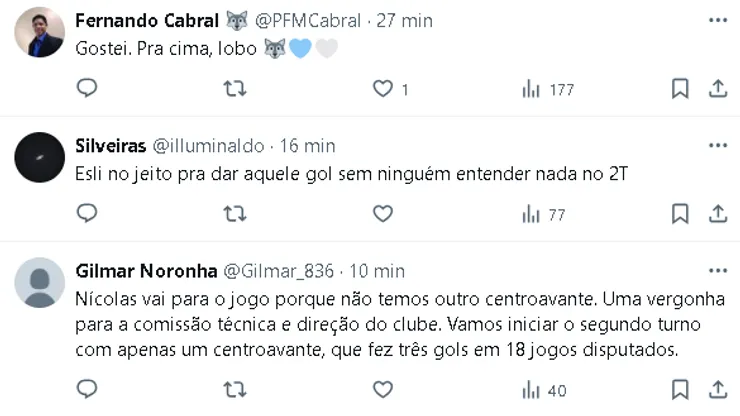Open more options on Gilmar Noronha's tweet

(717, 270)
